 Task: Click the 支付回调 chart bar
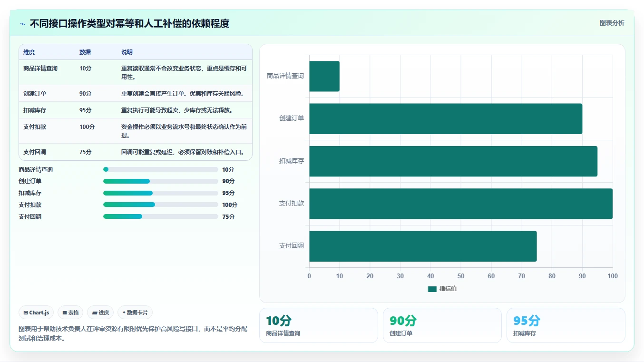[x=423, y=246]
